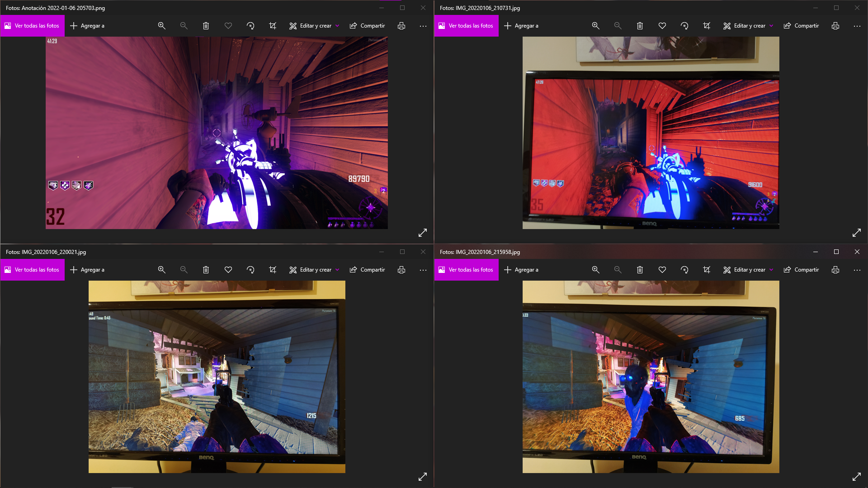Expand Editar y crear in IMG_20220106_210731 window
The height and width of the screenshot is (488, 868).
748,26
